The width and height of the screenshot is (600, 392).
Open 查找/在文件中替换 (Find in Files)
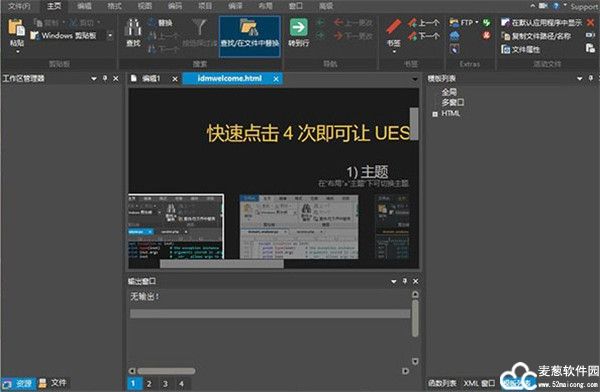click(249, 36)
